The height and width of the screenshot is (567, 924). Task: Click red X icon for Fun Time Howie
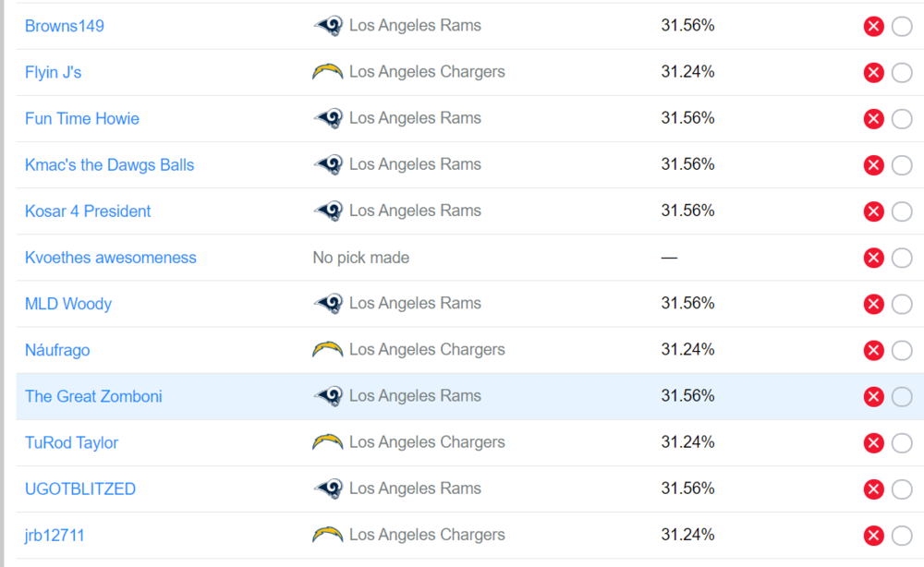click(x=873, y=119)
